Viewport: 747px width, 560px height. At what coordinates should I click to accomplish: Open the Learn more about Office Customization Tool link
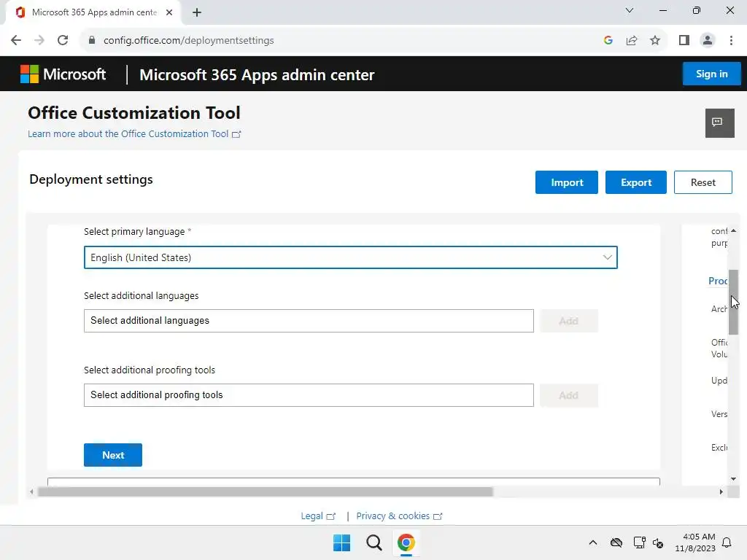(128, 134)
